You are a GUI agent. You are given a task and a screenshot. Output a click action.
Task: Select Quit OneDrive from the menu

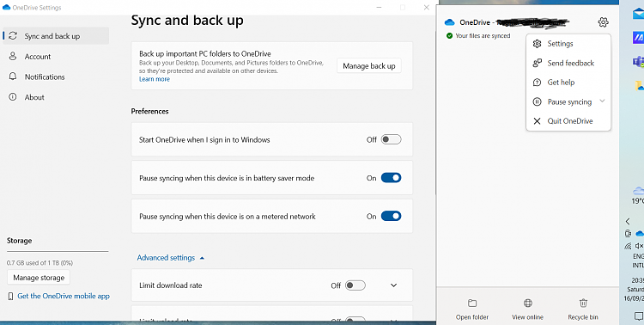(568, 121)
